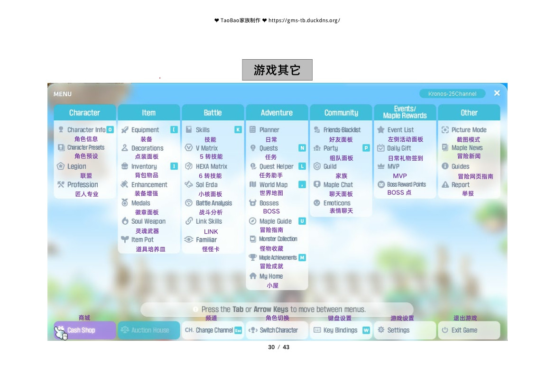Click the Soul Weapon flame icon
Image resolution: width=555 pixels, height=392 pixels.
pyautogui.click(x=125, y=221)
